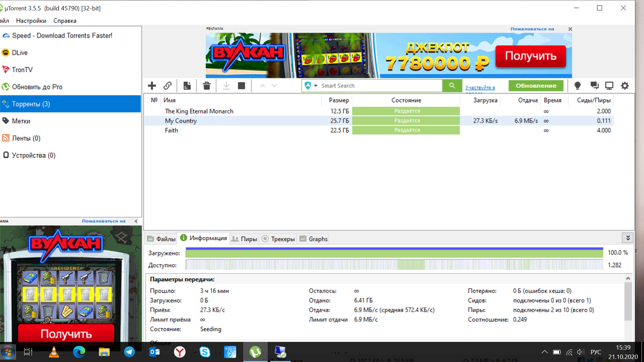Click the Remove Torrent trash icon
The image size is (644, 362).
pos(207,86)
